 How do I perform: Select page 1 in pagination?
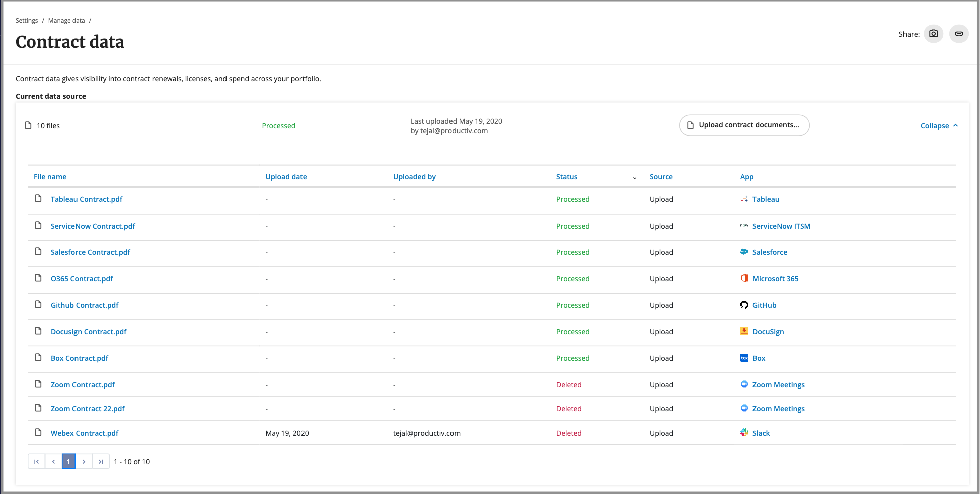[68, 462]
